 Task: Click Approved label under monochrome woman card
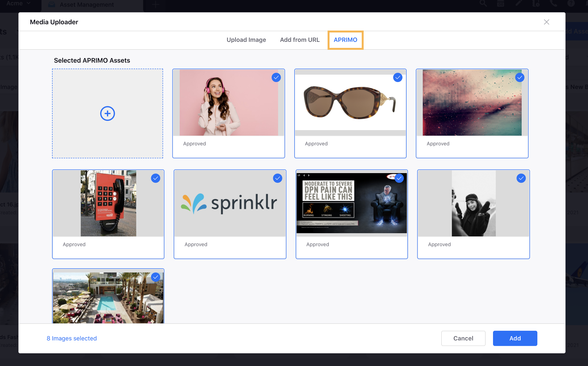(x=439, y=244)
